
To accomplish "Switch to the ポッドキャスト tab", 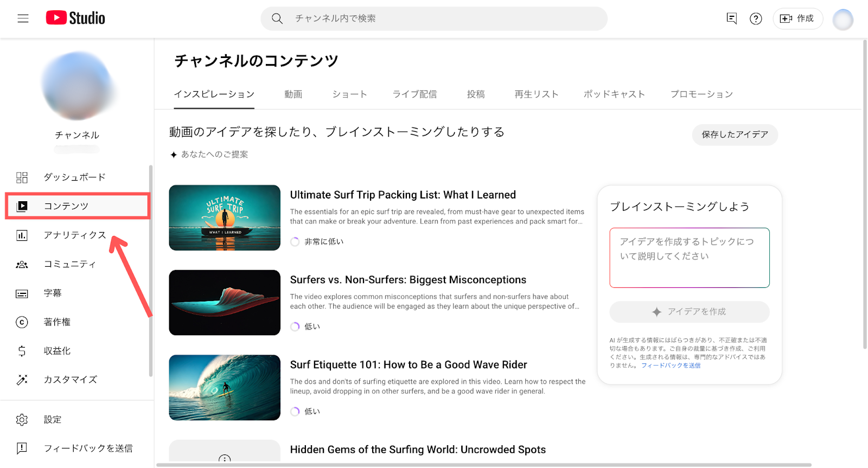I will (615, 94).
